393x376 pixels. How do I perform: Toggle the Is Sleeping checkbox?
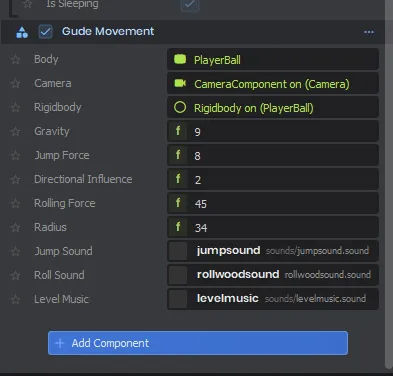[x=190, y=5]
